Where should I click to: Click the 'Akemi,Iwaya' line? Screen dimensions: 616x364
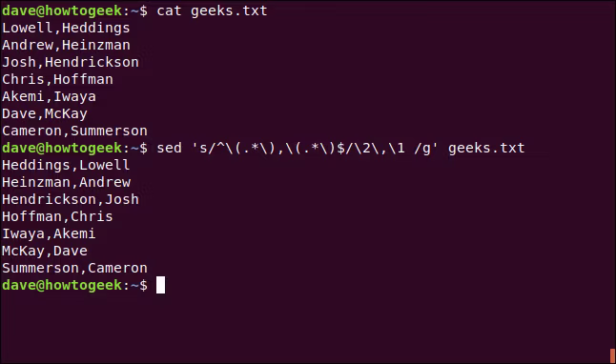coord(49,97)
